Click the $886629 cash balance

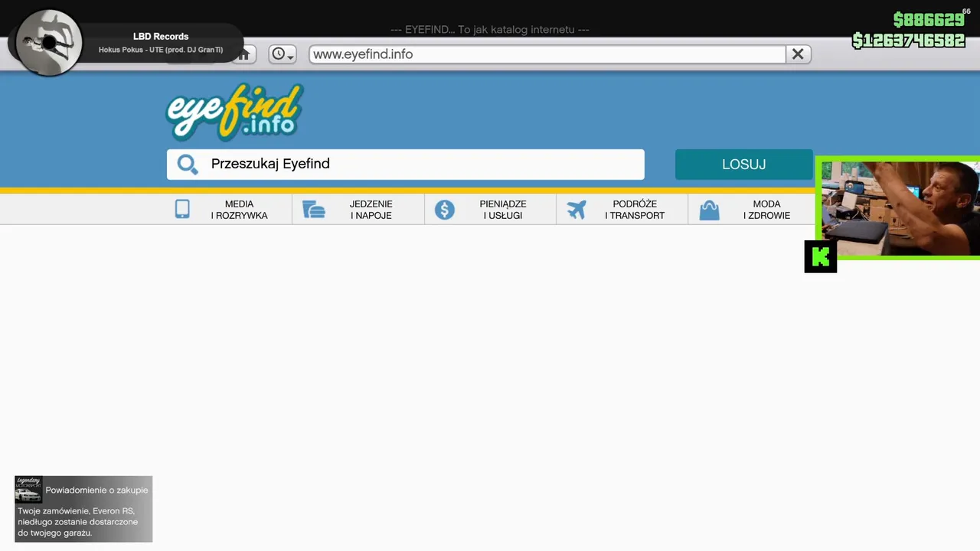929,20
